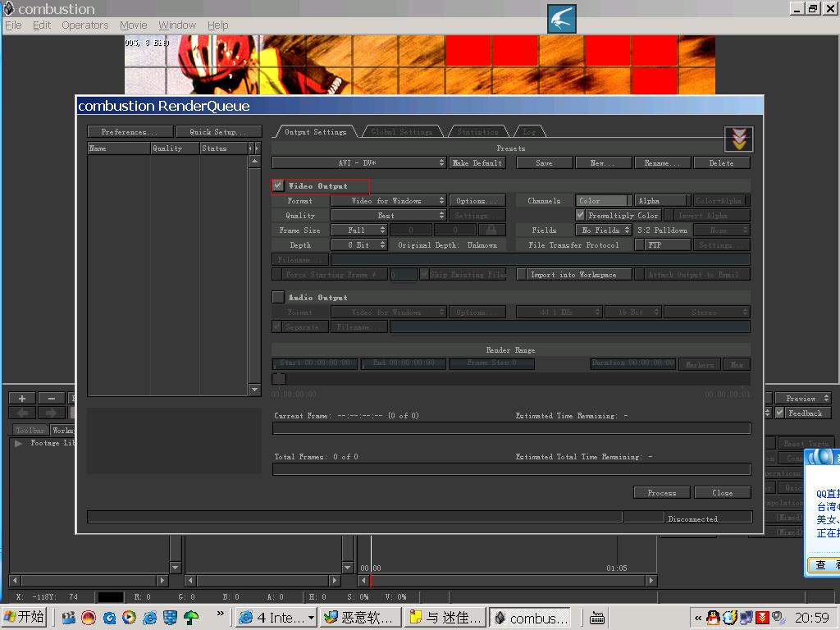Open the No Fields dropdown
Viewport: 840px width, 630px height.
[x=604, y=230]
